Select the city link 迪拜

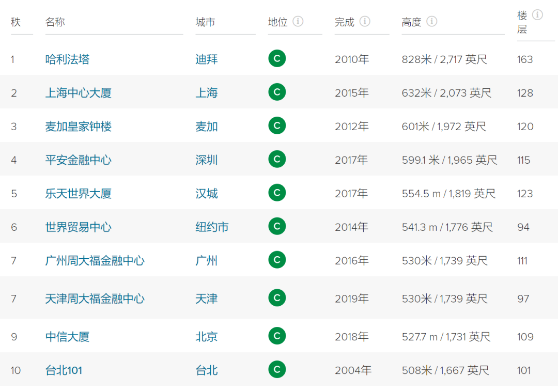(206, 59)
